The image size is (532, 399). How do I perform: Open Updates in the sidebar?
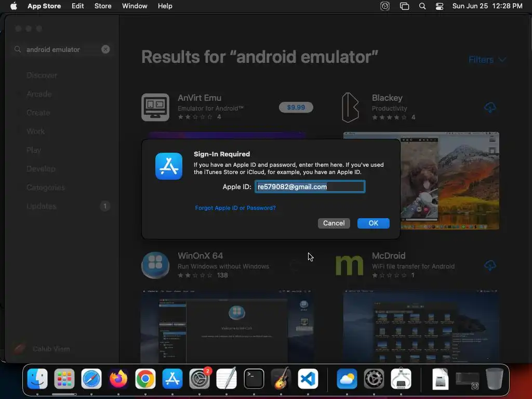pos(42,206)
